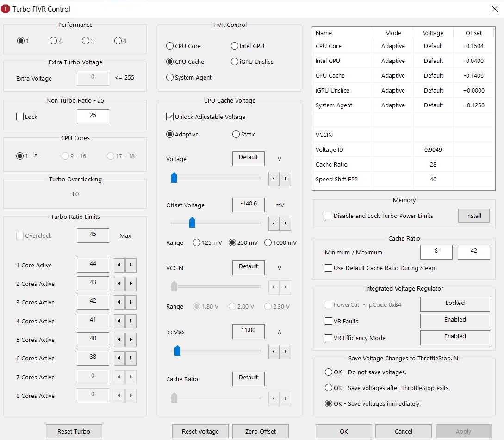Click the Voltage ID value 0.9049
Screen dimensions: 504x440
pyautogui.click(x=433, y=149)
